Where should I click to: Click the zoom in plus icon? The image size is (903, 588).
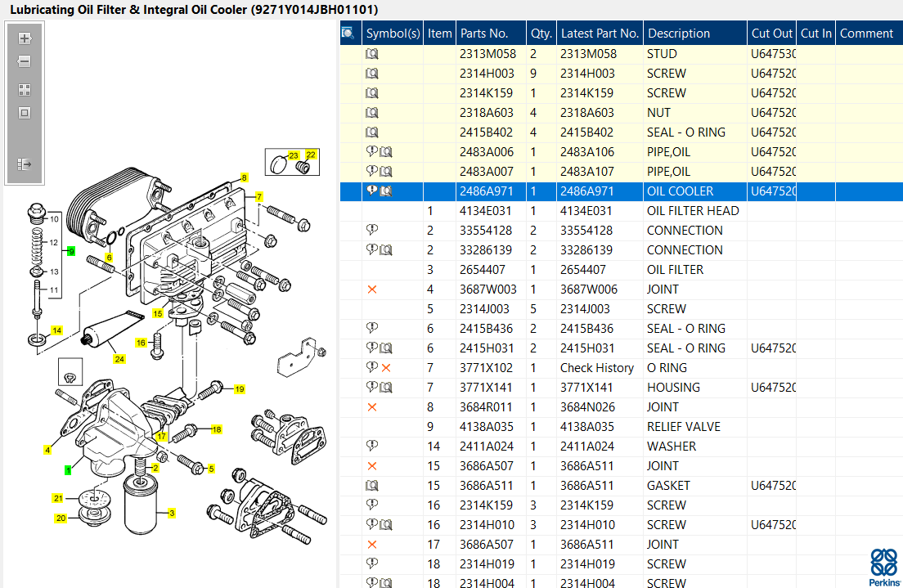25,38
